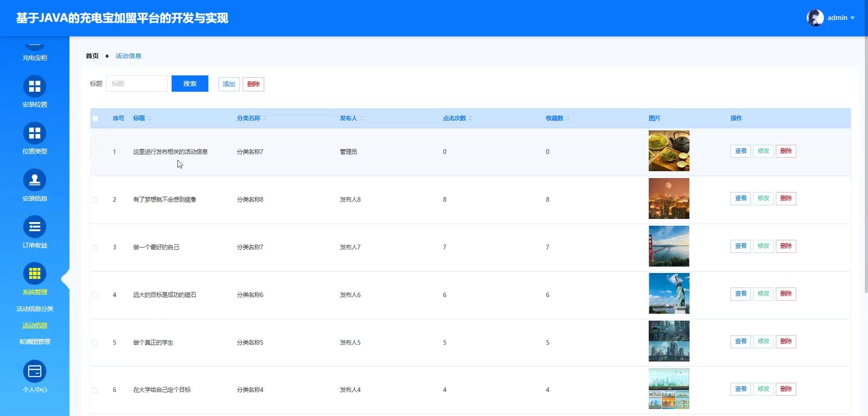Open the 个人中心 card icon
Screen dimensions: 868x416
(35, 371)
